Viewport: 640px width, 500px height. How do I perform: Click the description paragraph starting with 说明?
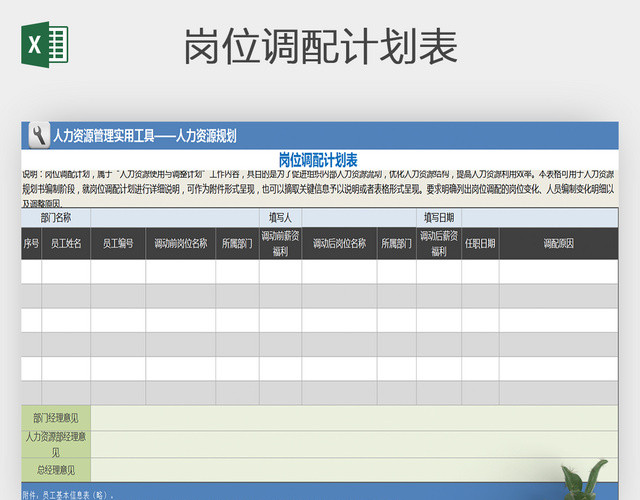[x=318, y=189]
